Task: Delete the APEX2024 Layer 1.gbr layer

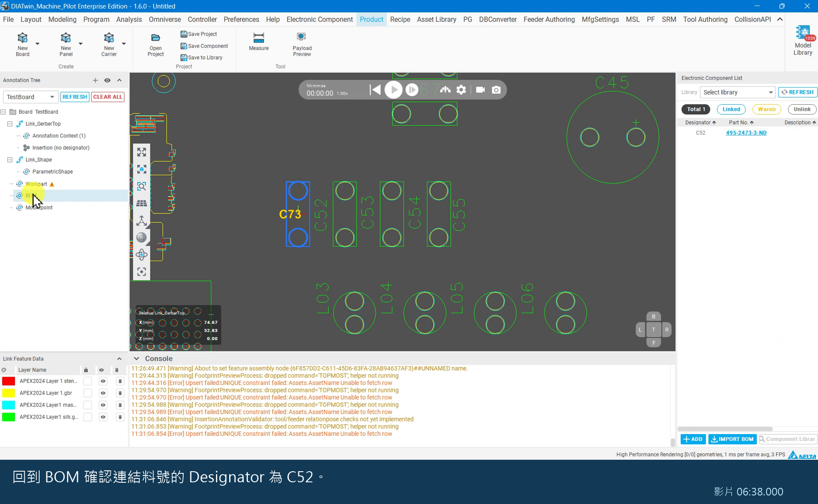Action: pos(120,393)
